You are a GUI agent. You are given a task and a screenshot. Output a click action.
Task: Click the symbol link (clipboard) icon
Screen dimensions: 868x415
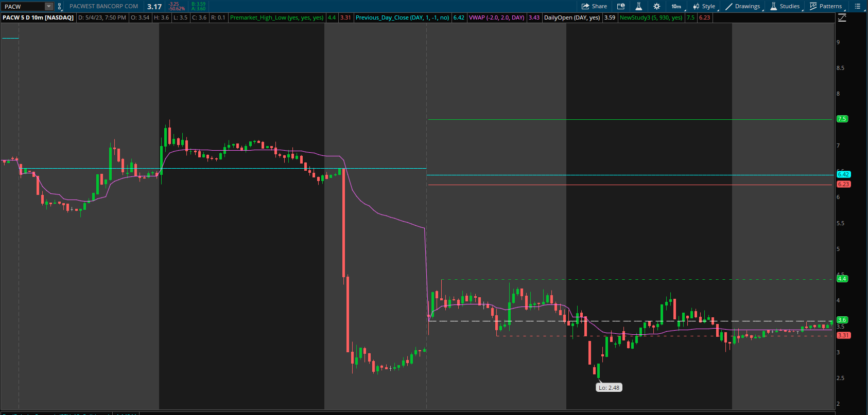[59, 7]
